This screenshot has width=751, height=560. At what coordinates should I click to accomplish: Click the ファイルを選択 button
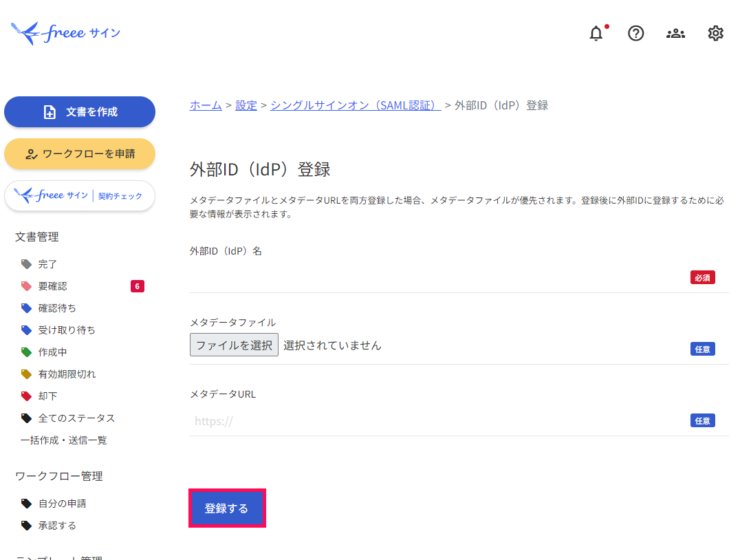tap(234, 345)
